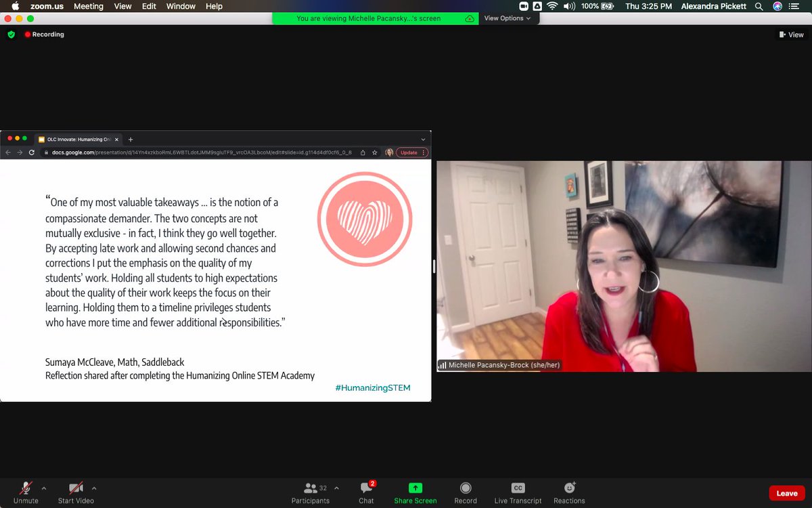This screenshot has height=508, width=812.
Task: Click the green encryption shield icon
Action: 11,35
